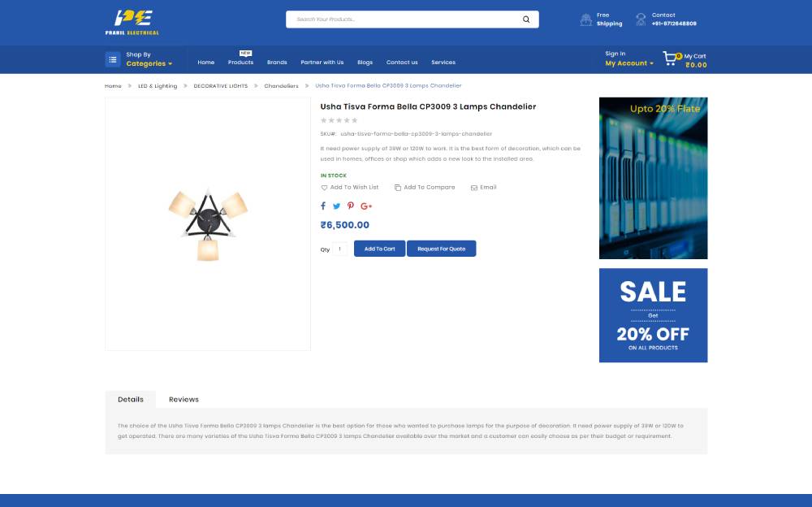Open the Services menu item
Viewport: 812px width, 507px height.
[x=443, y=63]
